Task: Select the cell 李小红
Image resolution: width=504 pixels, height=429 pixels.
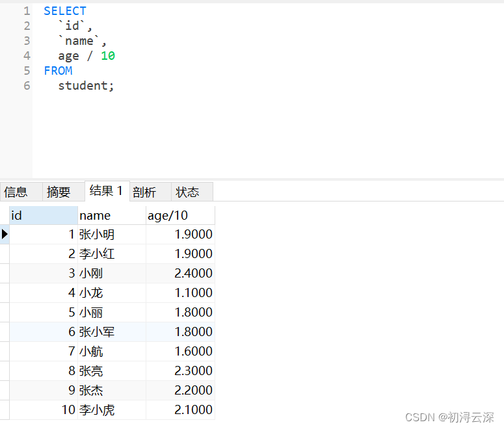Action: (112, 254)
